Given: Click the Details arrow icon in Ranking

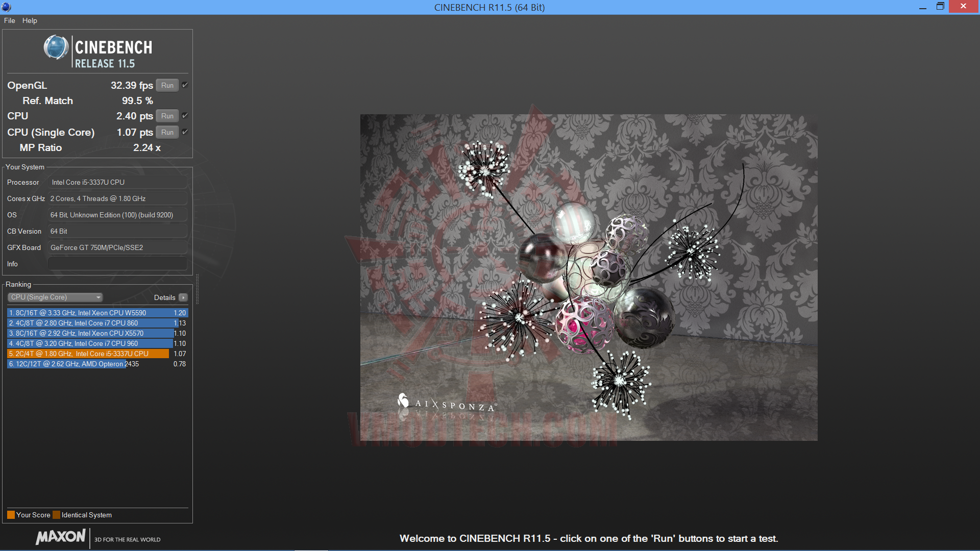Looking at the screenshot, I should 183,297.
